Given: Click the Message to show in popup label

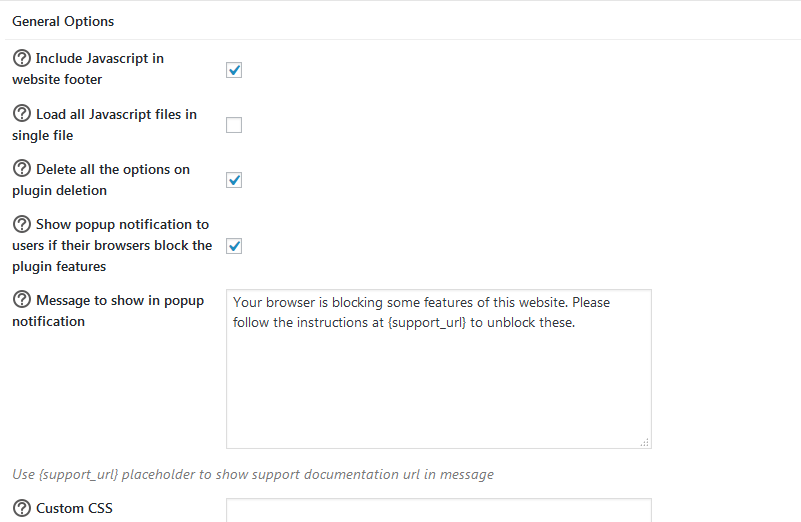Looking at the screenshot, I should point(119,301).
